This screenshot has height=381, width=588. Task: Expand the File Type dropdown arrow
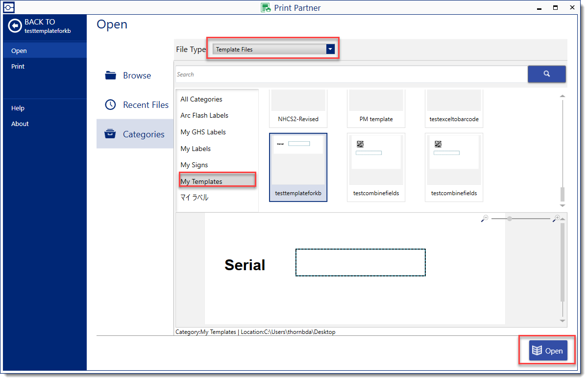coord(330,49)
